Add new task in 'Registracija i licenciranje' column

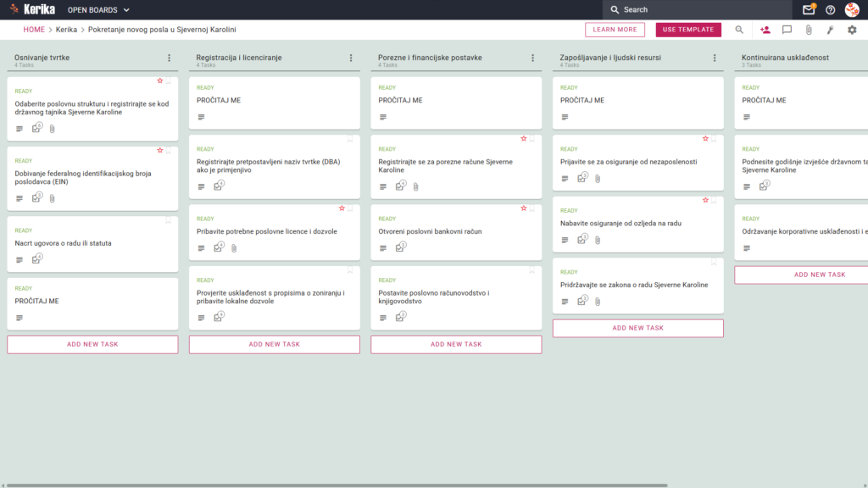(x=275, y=344)
